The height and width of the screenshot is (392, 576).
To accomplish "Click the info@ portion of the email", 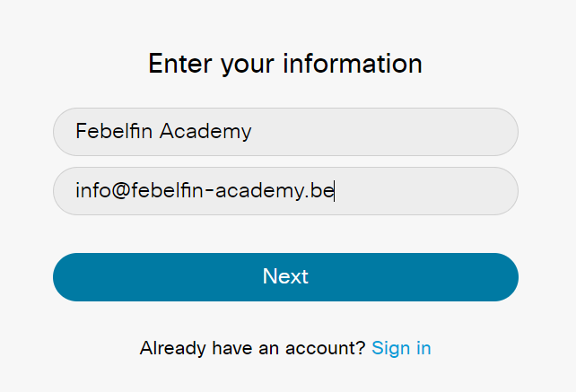I will click(103, 191).
